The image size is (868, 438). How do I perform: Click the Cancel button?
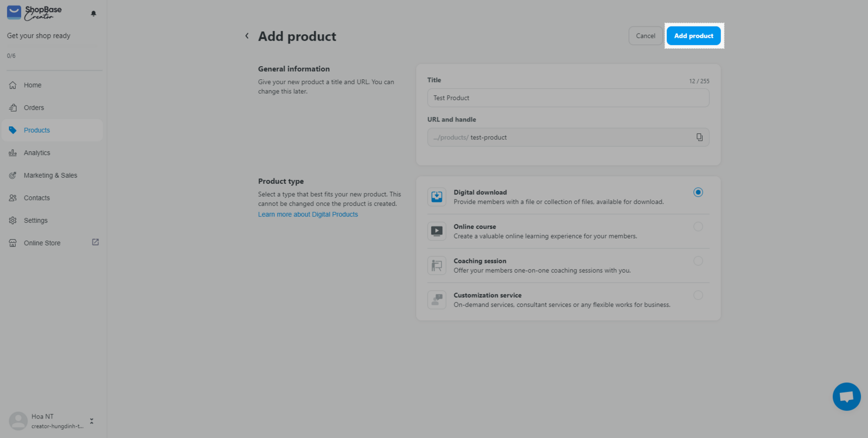[x=646, y=36]
